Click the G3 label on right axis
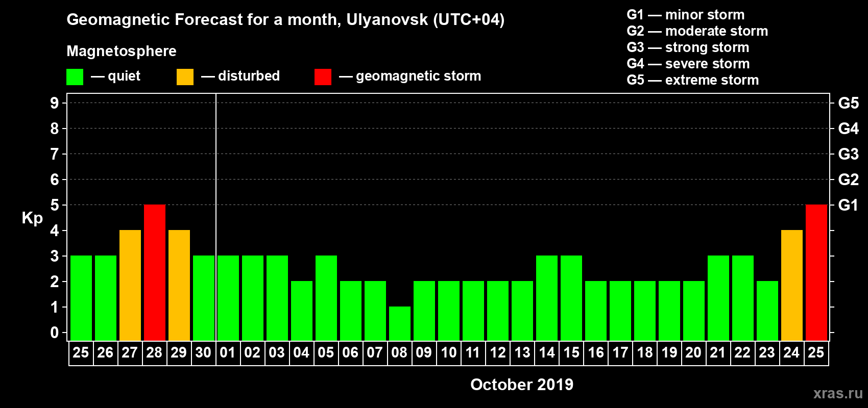This screenshot has width=868, height=408. [x=849, y=154]
